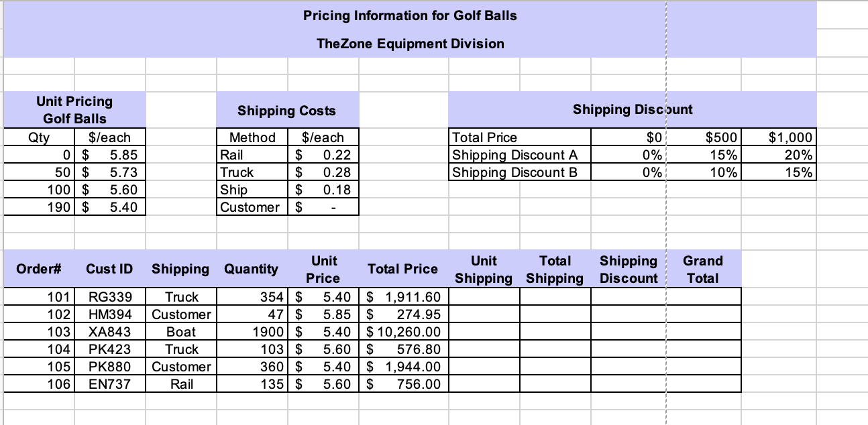This screenshot has height=425, width=868.
Task: Click the total price $10,260.00 cell
Action: click(x=403, y=332)
